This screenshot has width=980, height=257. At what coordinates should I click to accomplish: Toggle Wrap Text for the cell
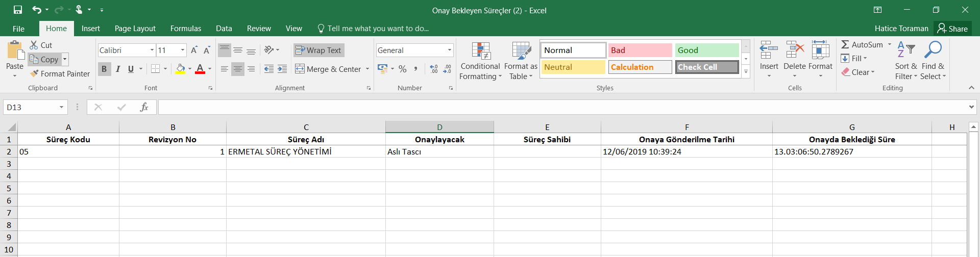point(318,50)
